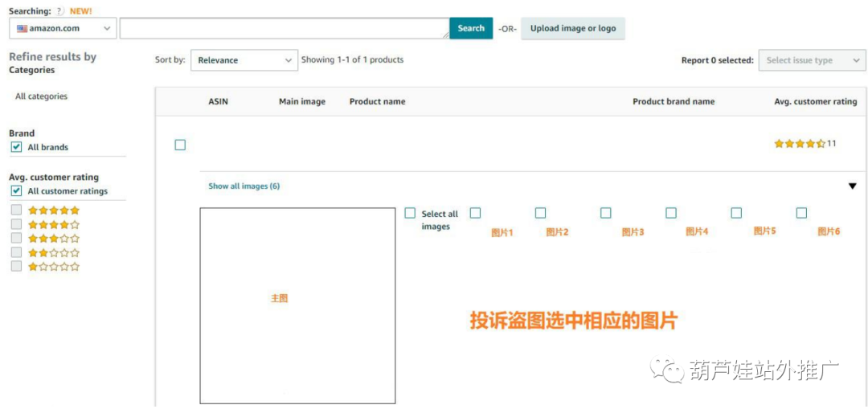Image resolution: width=868 pixels, height=409 pixels.
Task: Open the Show all images (6) link
Action: click(244, 186)
